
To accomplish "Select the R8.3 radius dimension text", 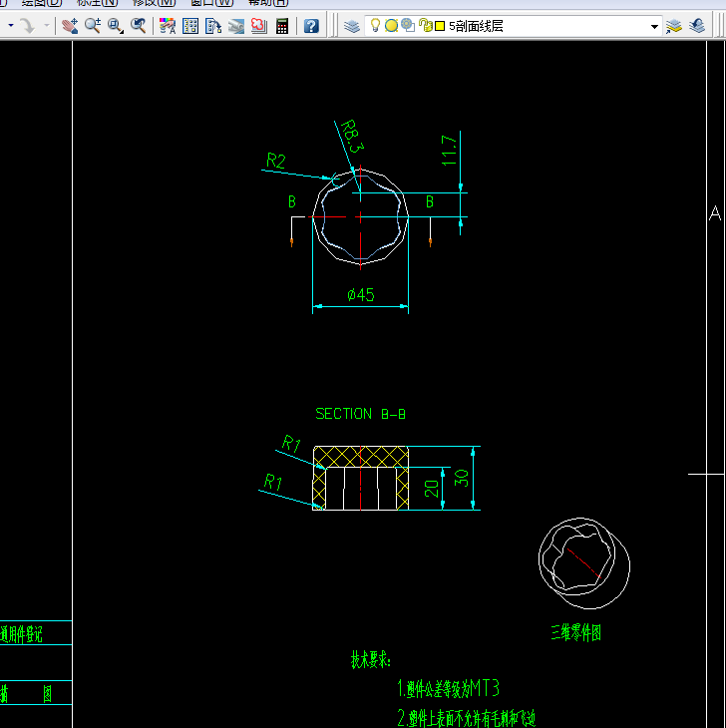I will (x=352, y=136).
